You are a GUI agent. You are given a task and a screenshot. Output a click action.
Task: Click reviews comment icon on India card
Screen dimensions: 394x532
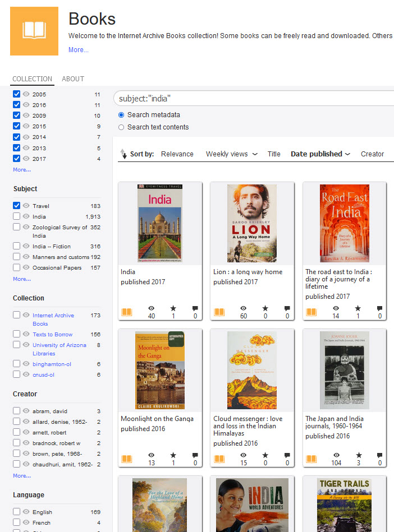point(195,308)
